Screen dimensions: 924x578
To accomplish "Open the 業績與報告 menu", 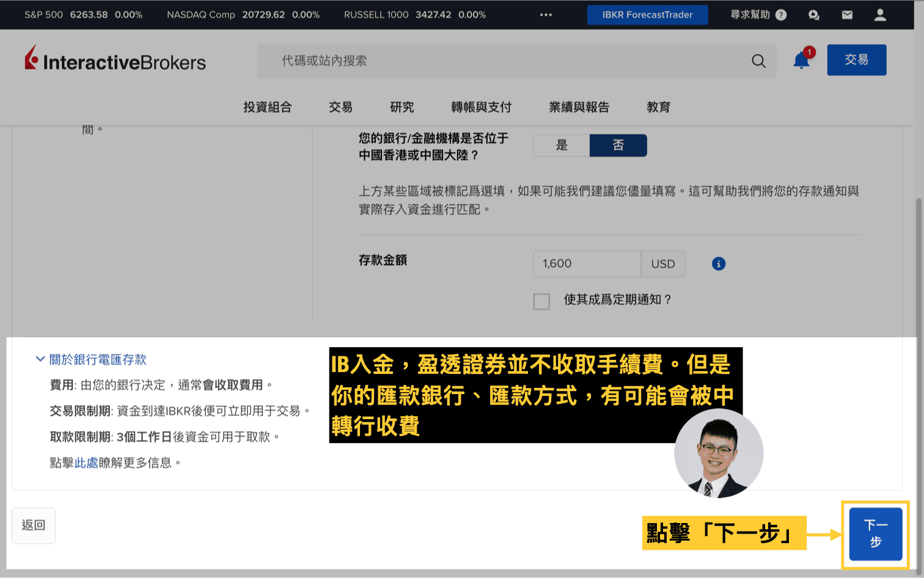I will click(x=579, y=107).
